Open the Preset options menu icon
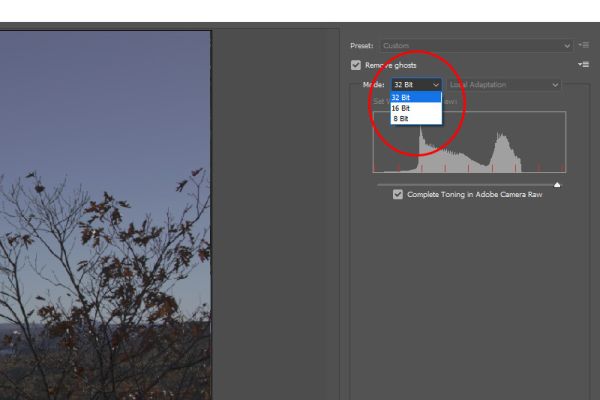 pos(584,45)
